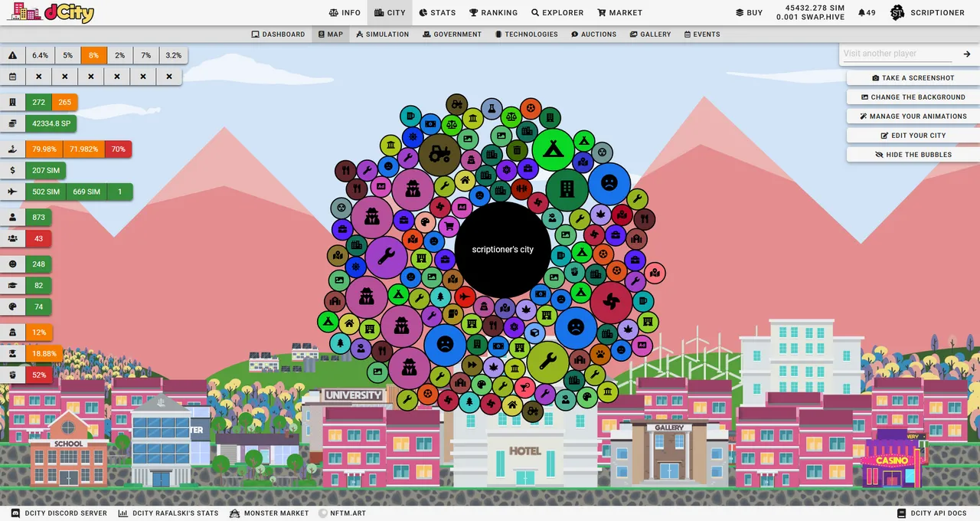Click the large brown tractor bubble
This screenshot has height=521, width=980.
click(439, 155)
